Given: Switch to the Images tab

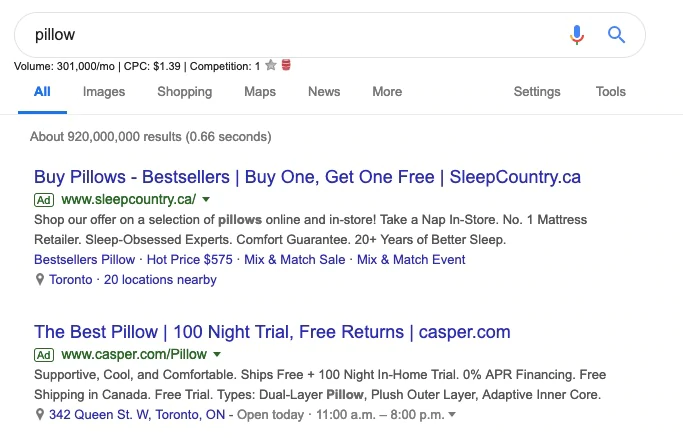Looking at the screenshot, I should (104, 92).
